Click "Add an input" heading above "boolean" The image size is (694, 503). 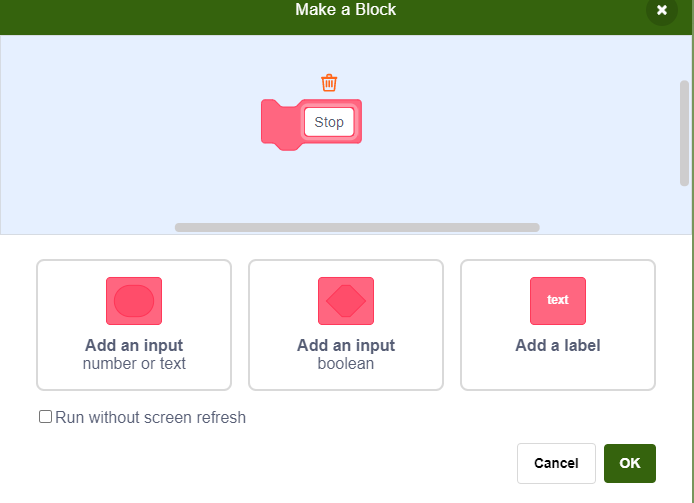pos(346,346)
